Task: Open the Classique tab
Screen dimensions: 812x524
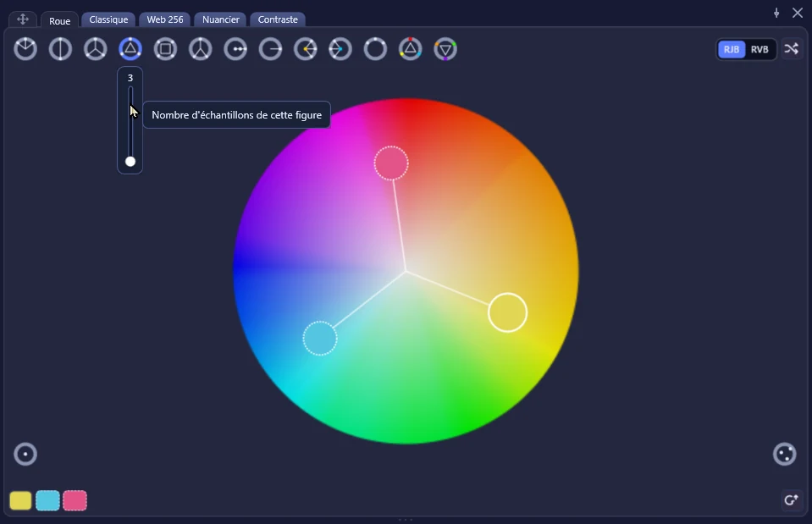Action: [108, 19]
